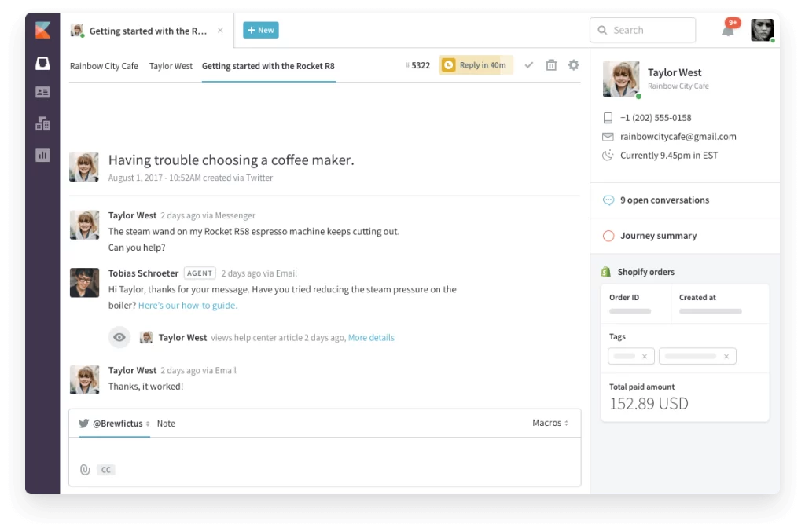
Task: Click the envelope email icon
Action: tap(608, 137)
